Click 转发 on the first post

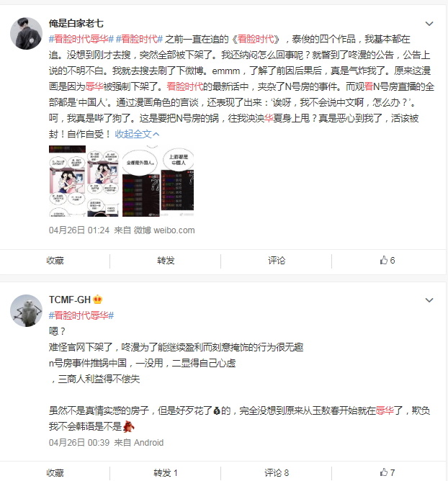(166, 261)
